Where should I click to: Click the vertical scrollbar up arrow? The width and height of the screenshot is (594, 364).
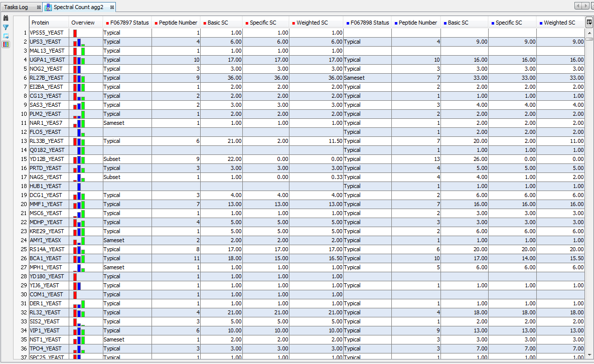pos(589,33)
